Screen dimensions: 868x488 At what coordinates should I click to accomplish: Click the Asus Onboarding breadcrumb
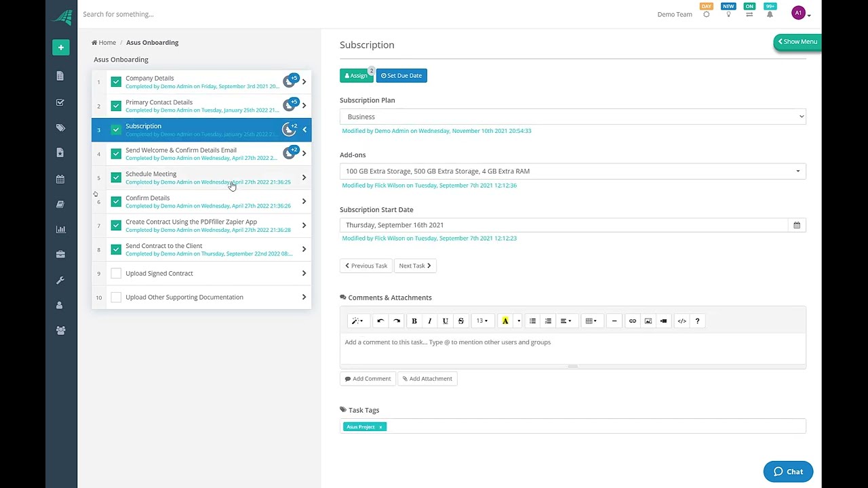tap(153, 43)
